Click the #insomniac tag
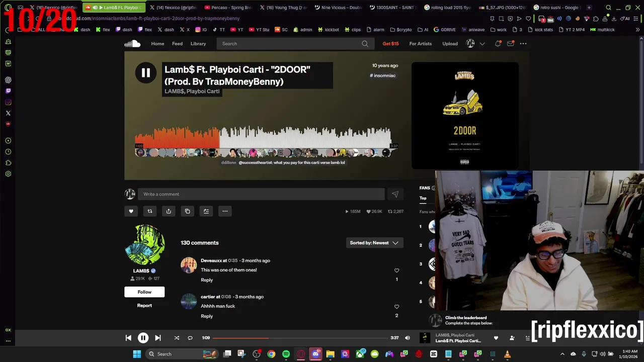The height and width of the screenshot is (362, 644). tap(383, 75)
